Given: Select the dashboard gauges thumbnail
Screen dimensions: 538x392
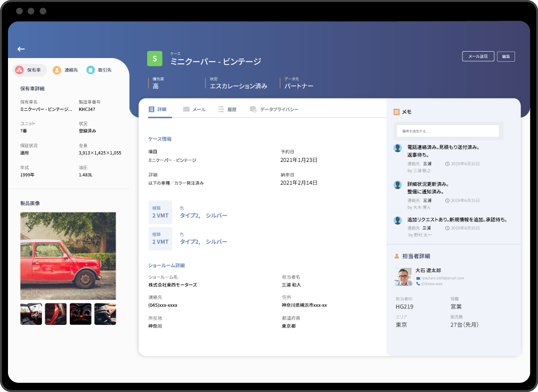Looking at the screenshot, I should [80, 314].
